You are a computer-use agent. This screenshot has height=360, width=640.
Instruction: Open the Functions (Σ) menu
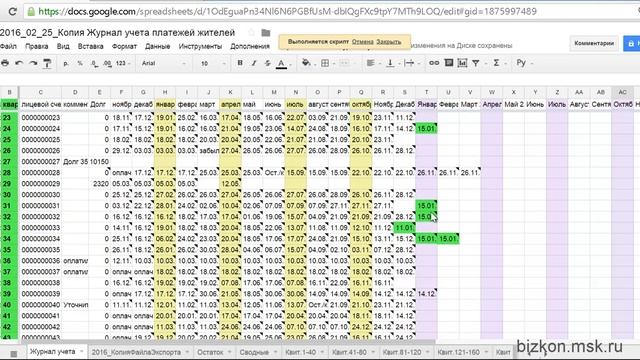point(496,63)
